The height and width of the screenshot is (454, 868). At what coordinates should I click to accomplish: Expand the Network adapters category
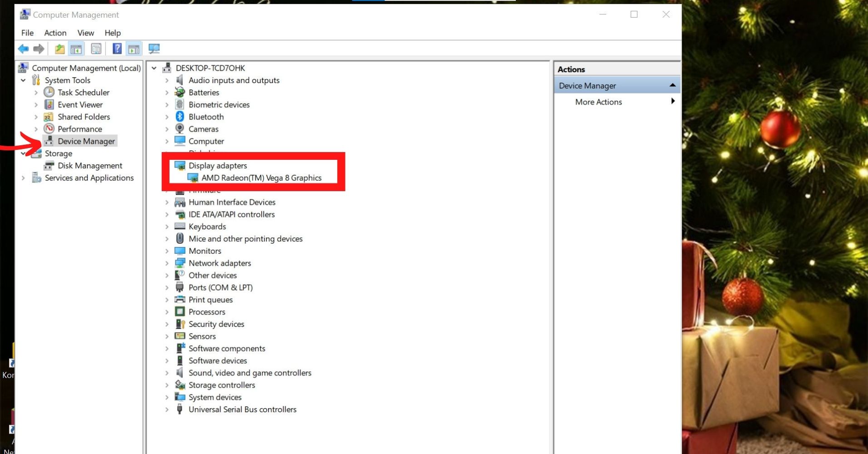click(167, 263)
